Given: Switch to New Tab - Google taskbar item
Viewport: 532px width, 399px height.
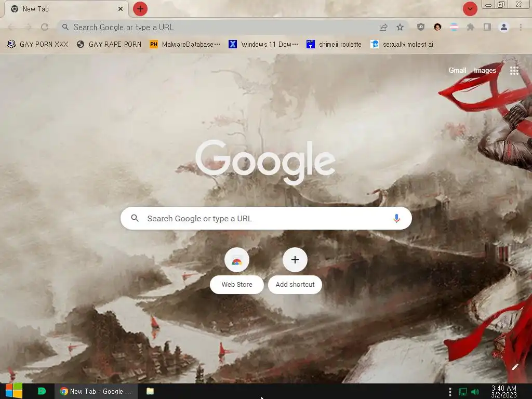Looking at the screenshot, I should [x=96, y=391].
